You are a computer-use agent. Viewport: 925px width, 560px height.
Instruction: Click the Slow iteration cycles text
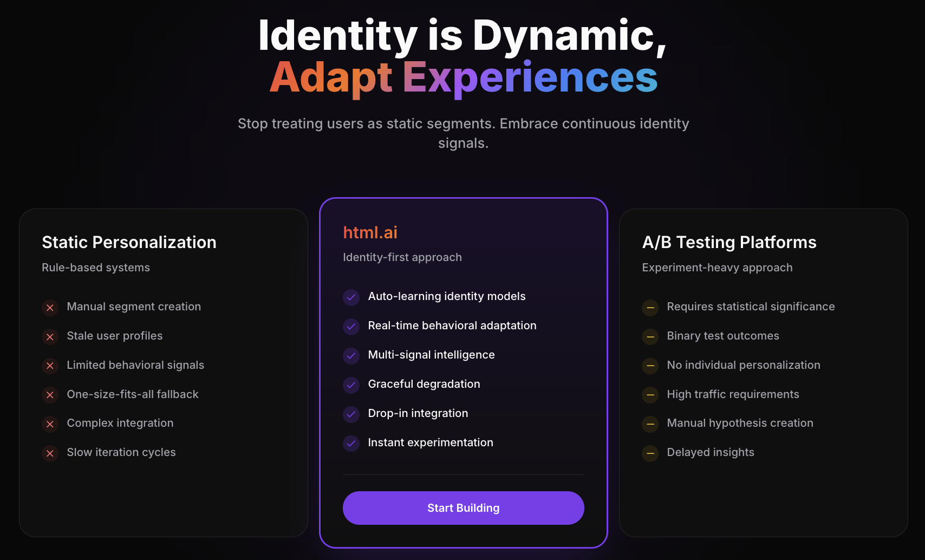click(121, 452)
